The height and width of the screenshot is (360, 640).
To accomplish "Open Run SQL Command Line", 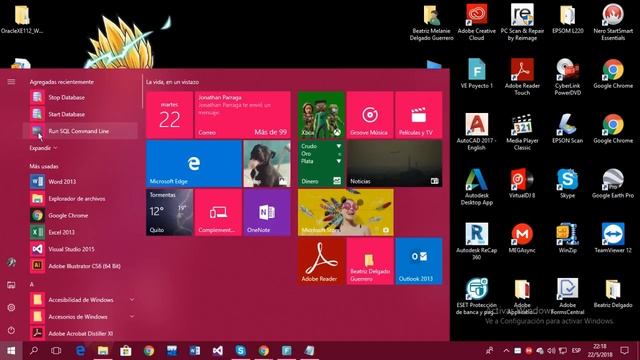I will 80,131.
